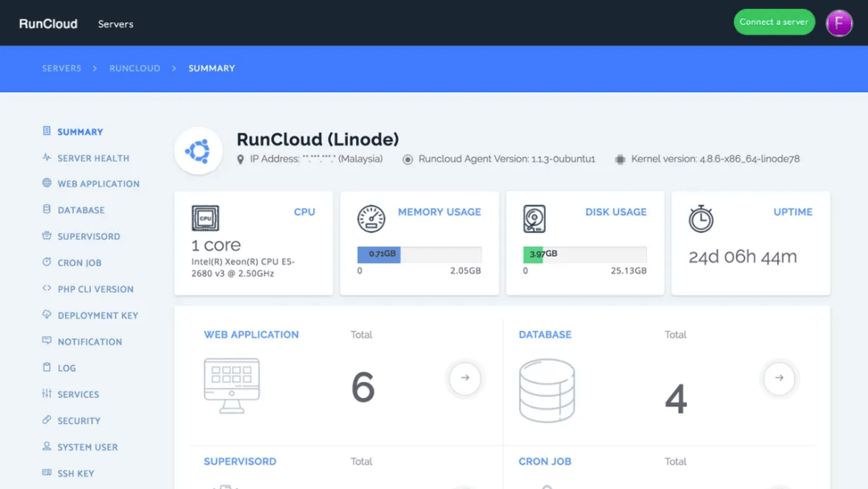
Task: Open SSH Key in the sidebar
Action: point(76,474)
